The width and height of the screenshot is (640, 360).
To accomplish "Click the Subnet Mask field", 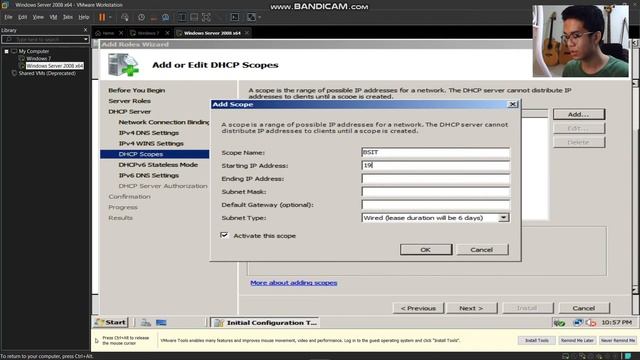I will pos(436,192).
